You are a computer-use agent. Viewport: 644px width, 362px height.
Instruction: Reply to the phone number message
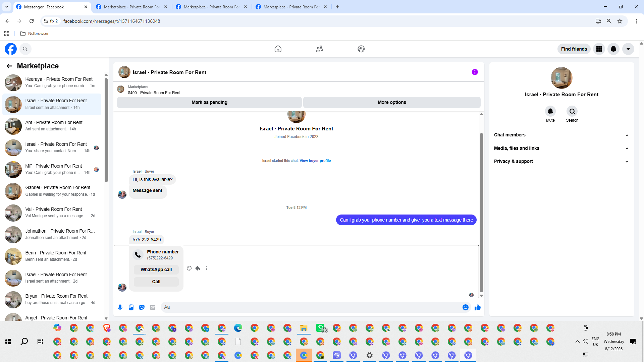(198, 268)
